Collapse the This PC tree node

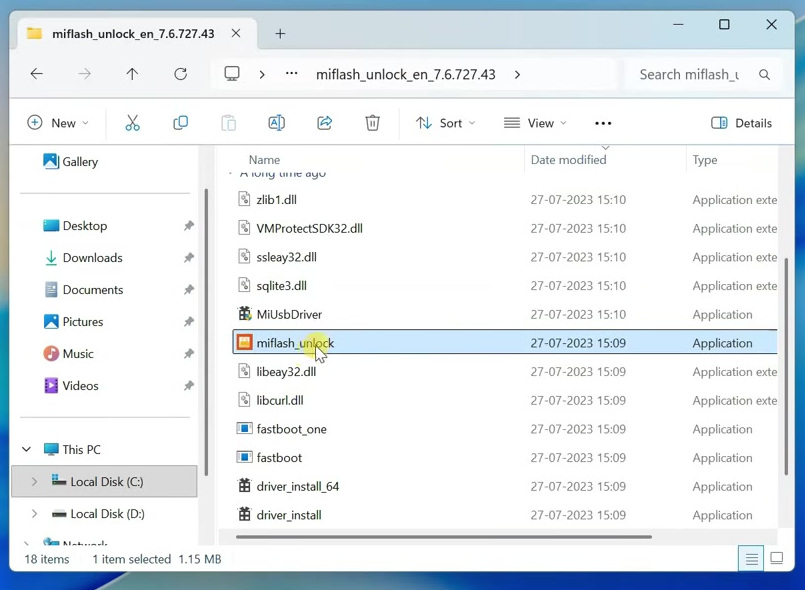(27, 449)
